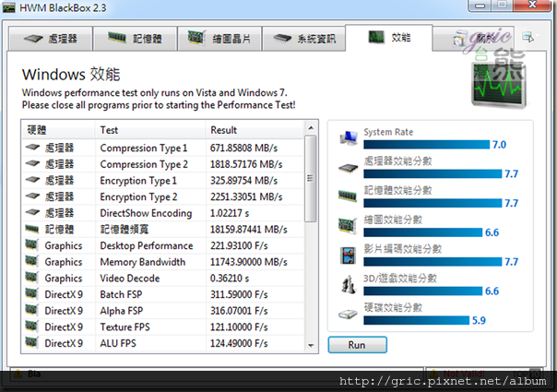Click the card icon in Desktop Performance row
The width and height of the screenshot is (557, 392).
(32, 244)
